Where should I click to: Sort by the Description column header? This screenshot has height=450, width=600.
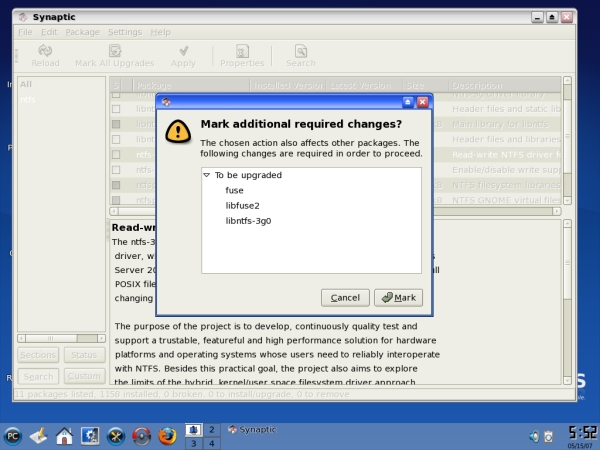point(505,85)
